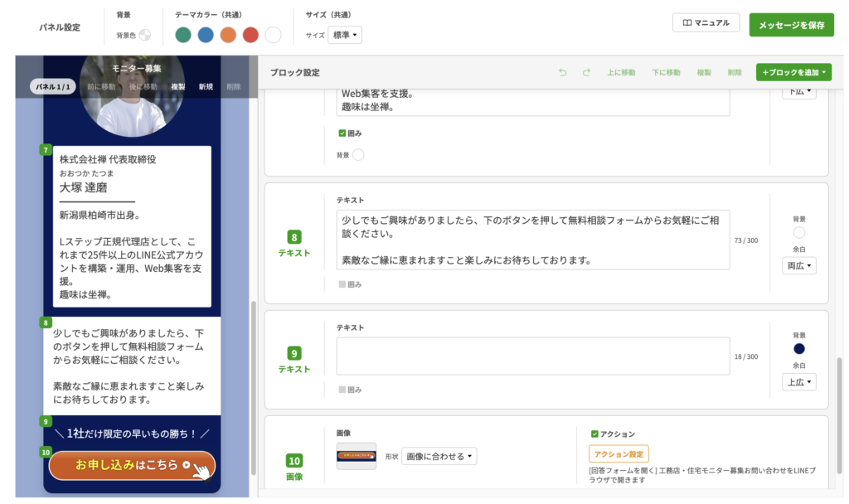849x504 pixels.
Task: Open the マニュアル manual book button
Action: tap(706, 23)
